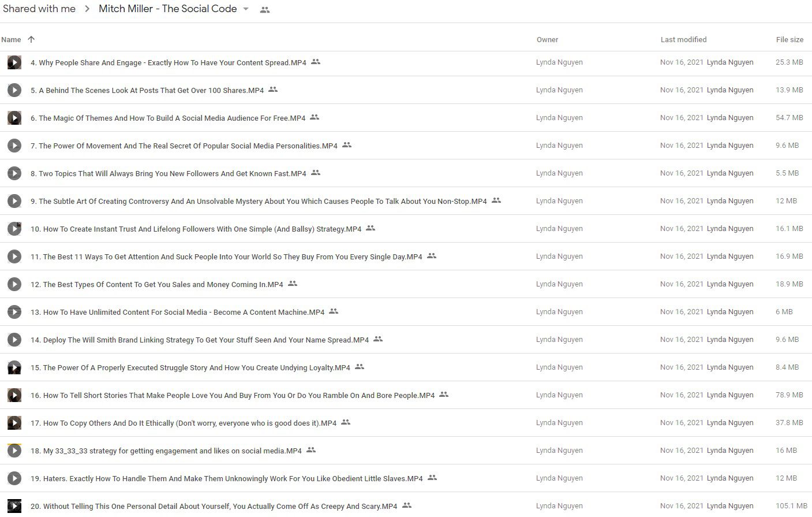812x517 pixels.
Task: Click the Nov 16, 2021 date in the 10. Instant Trust row
Action: [x=682, y=229]
